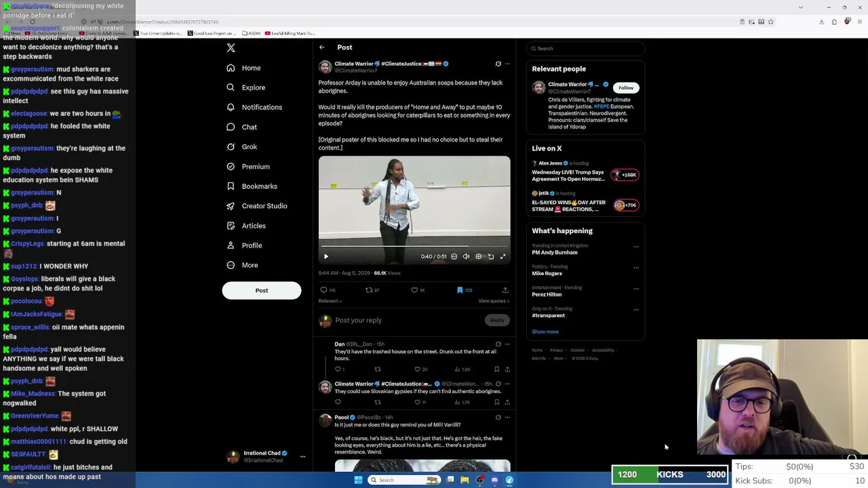
Task: Open Grok actions icon on main post
Action: click(498, 64)
